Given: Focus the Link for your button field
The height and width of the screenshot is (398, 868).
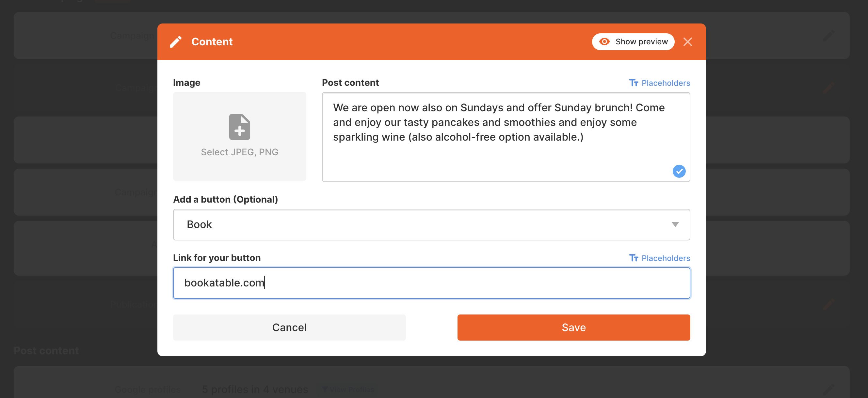Looking at the screenshot, I should [x=431, y=283].
